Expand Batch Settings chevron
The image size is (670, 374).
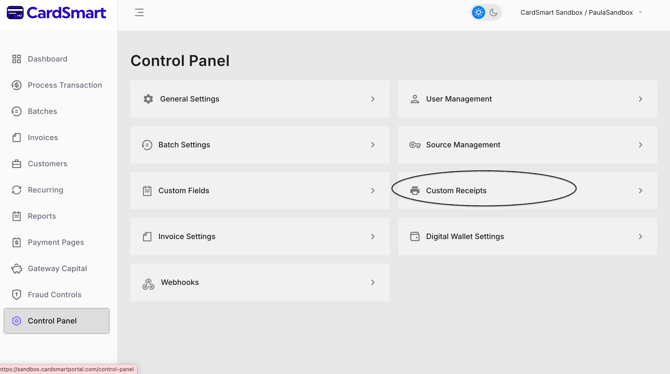point(373,145)
